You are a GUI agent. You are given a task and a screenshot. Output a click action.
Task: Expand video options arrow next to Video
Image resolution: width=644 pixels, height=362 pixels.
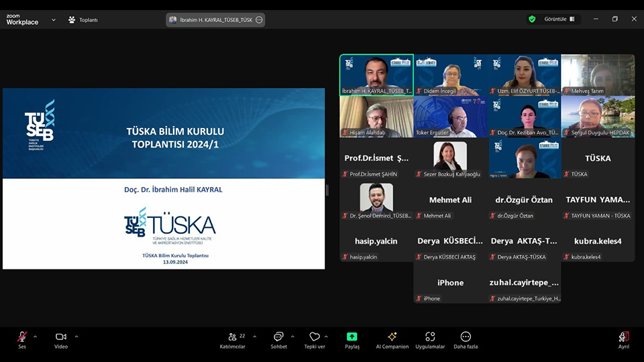click(x=76, y=337)
